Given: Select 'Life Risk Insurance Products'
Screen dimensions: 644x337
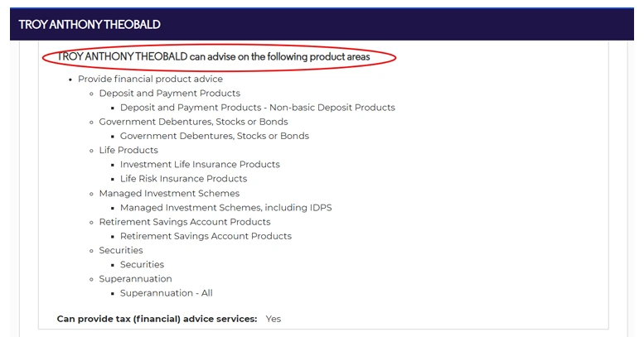Looking at the screenshot, I should click(x=184, y=179).
